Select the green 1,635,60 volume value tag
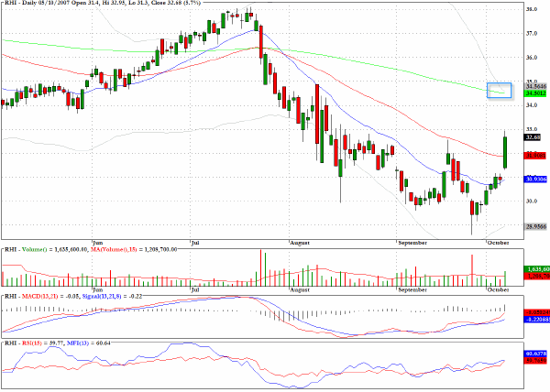550x392 pixels. coord(536,269)
